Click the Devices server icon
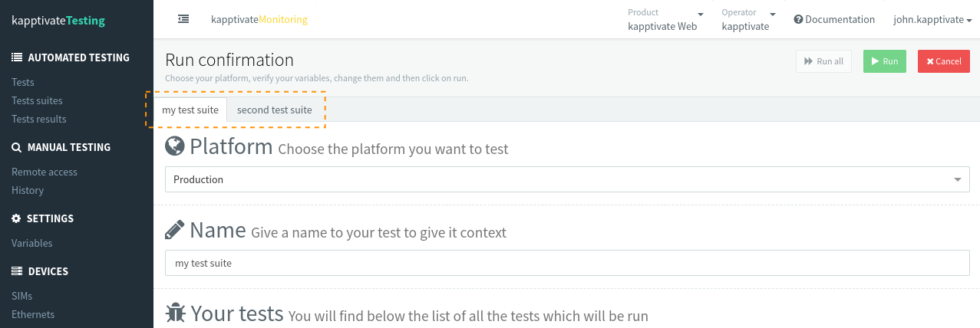The width and height of the screenshot is (980, 328). (x=17, y=271)
